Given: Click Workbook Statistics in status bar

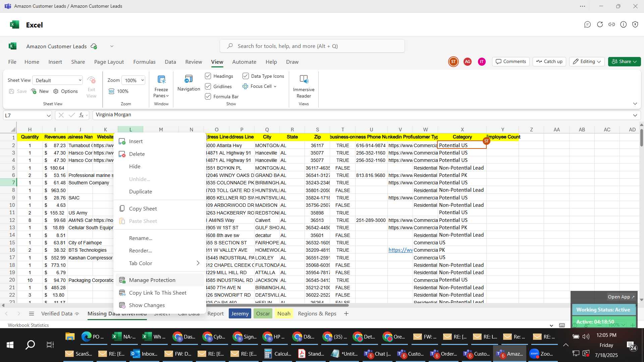Looking at the screenshot, I should click(x=28, y=325).
